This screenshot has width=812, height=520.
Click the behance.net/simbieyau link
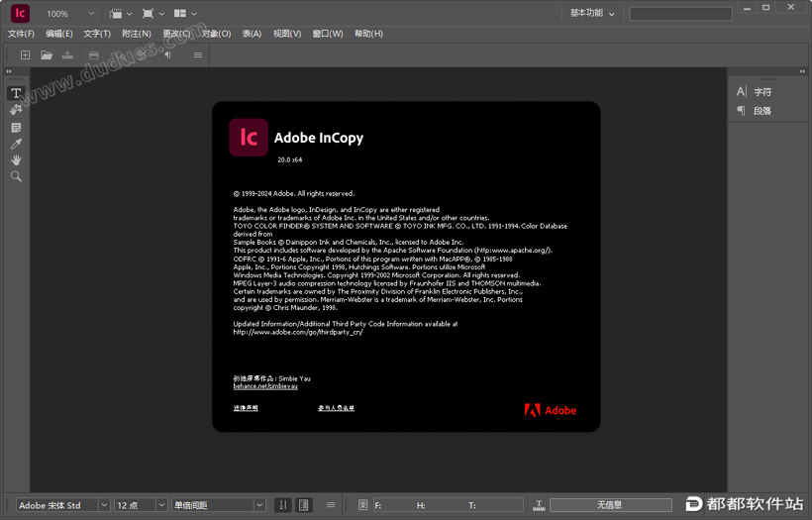tap(265, 386)
